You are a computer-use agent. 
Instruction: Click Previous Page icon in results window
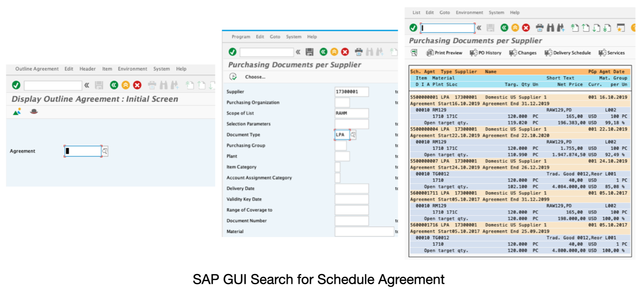click(586, 28)
